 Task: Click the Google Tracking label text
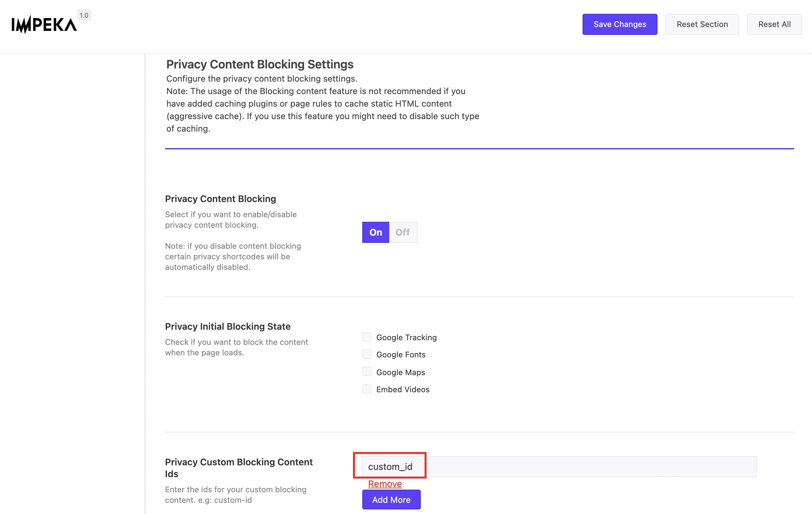pyautogui.click(x=406, y=337)
